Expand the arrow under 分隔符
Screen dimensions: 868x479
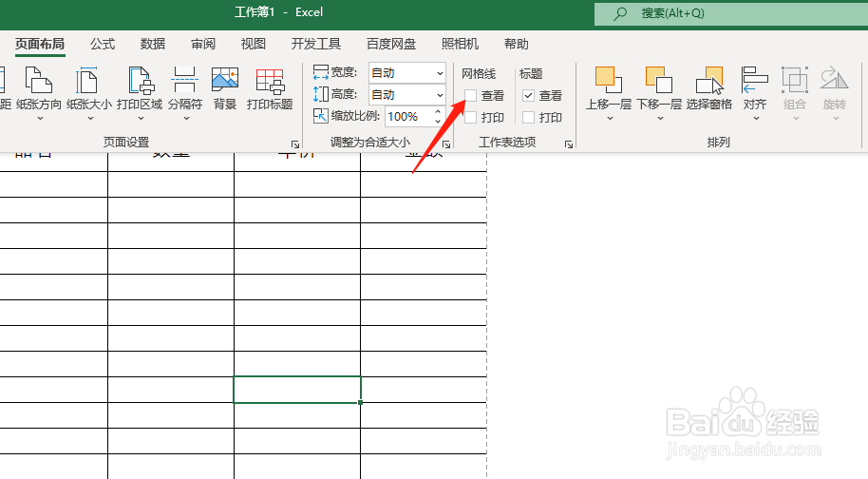(186, 118)
